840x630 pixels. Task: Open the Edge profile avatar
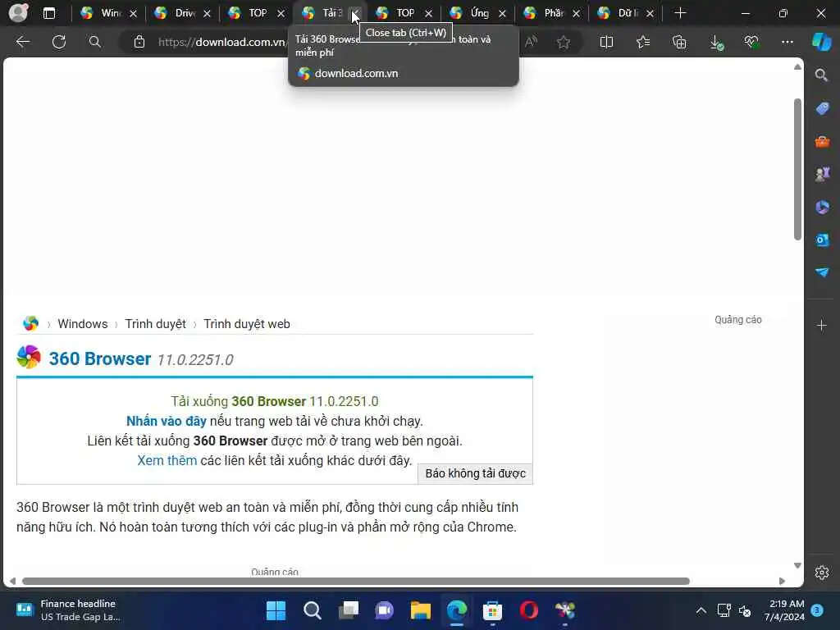(x=18, y=13)
